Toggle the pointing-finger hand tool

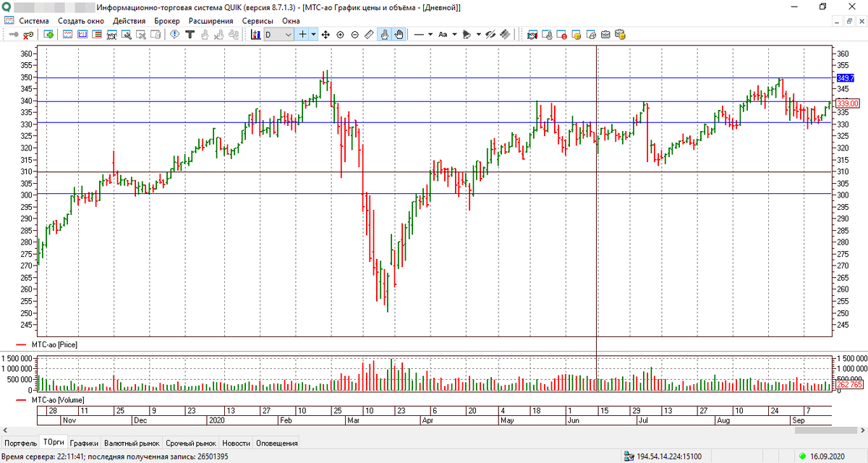pyautogui.click(x=384, y=34)
